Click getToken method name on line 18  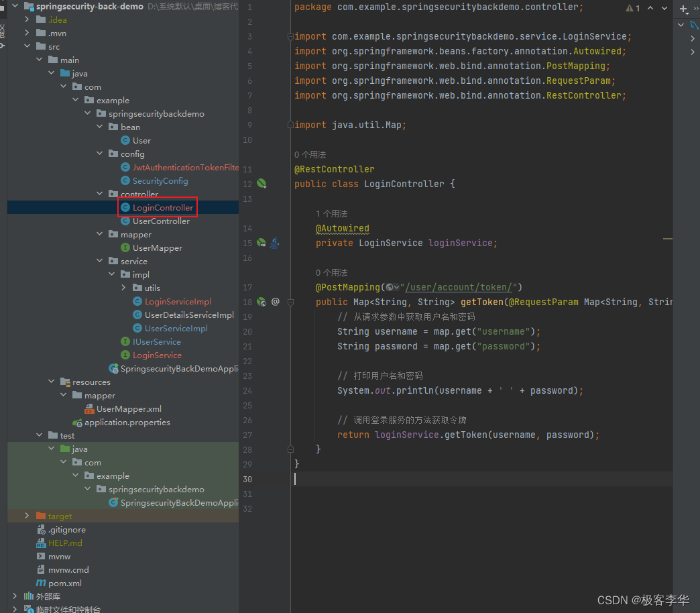(481, 302)
